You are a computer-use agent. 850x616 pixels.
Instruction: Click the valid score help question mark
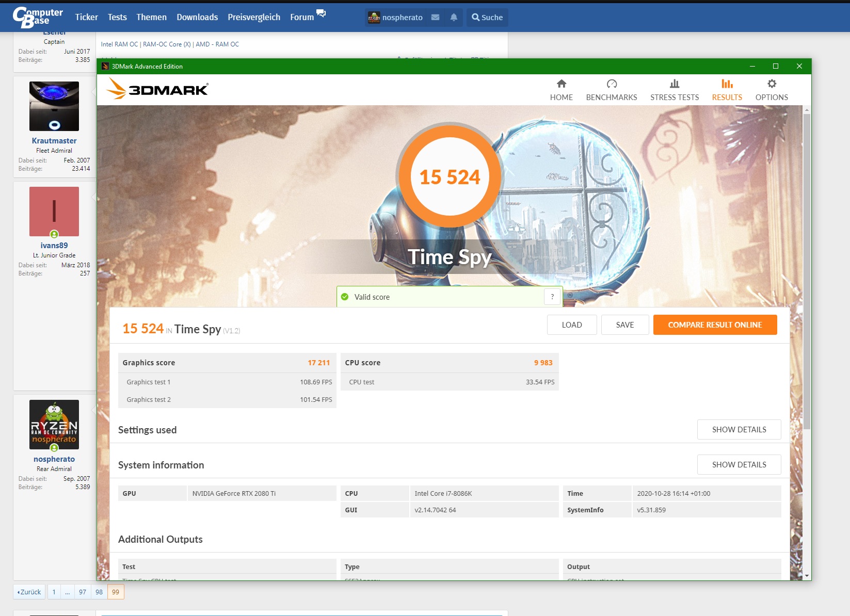552,297
